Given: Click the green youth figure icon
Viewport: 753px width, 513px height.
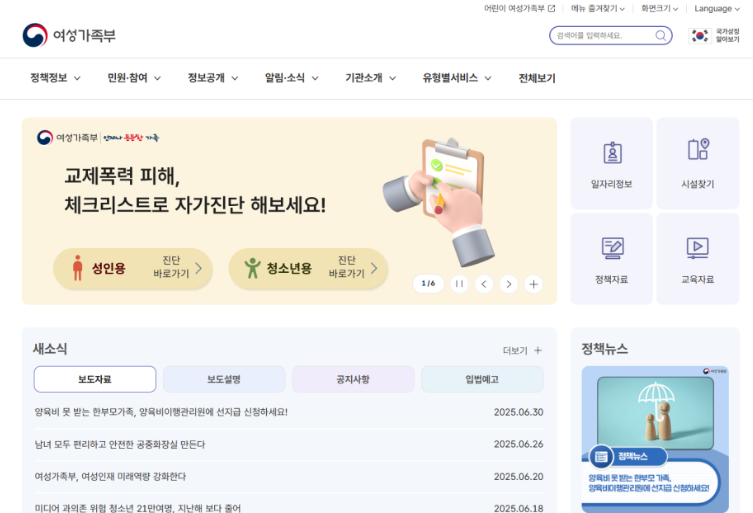Looking at the screenshot, I should click(252, 268).
